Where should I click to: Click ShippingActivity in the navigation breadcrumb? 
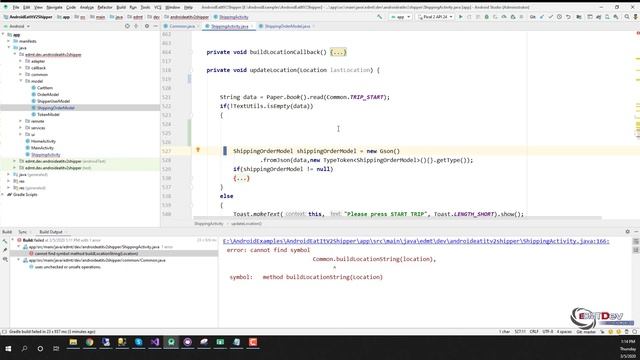(233, 17)
